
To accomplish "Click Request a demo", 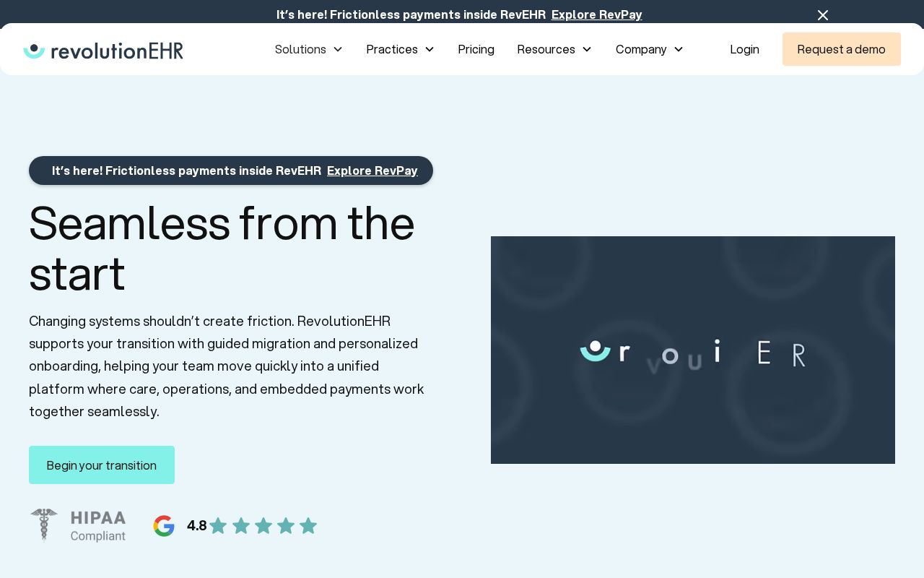I will click(841, 49).
